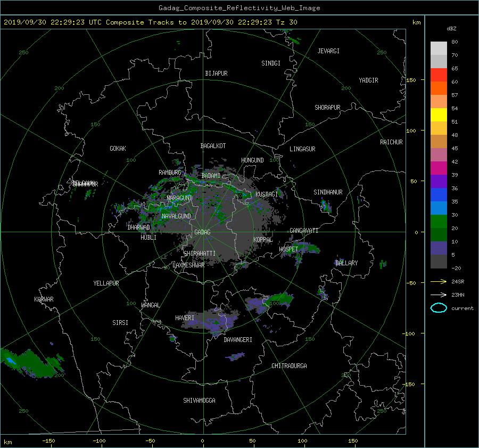This screenshot has width=479, height=448.
Task: Click the KUSTAGI city label
Action: (x=267, y=194)
